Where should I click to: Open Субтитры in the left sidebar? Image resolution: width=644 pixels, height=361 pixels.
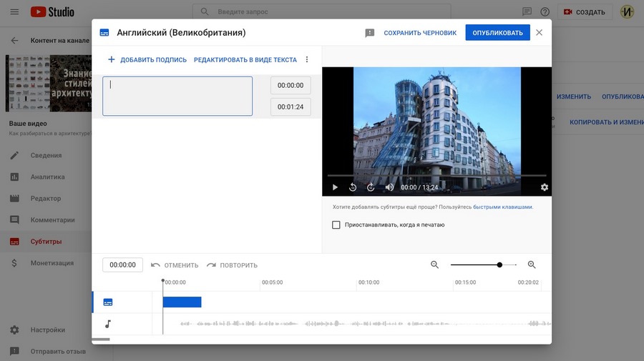[46, 242]
